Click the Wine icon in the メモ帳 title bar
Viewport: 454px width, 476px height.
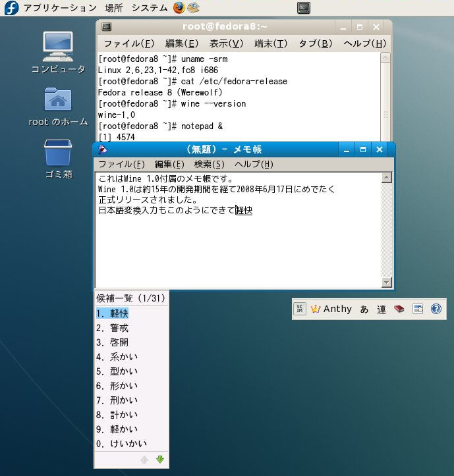[102, 149]
